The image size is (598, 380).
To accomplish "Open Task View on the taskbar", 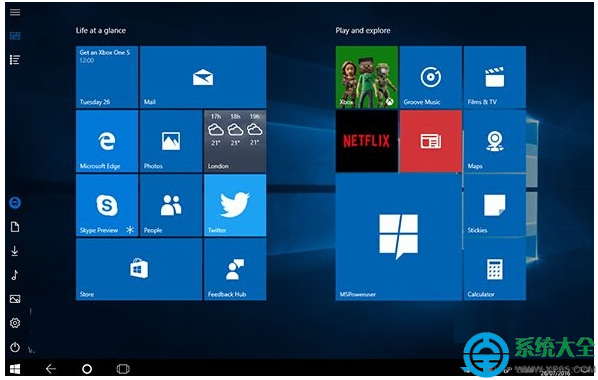I will 123,369.
